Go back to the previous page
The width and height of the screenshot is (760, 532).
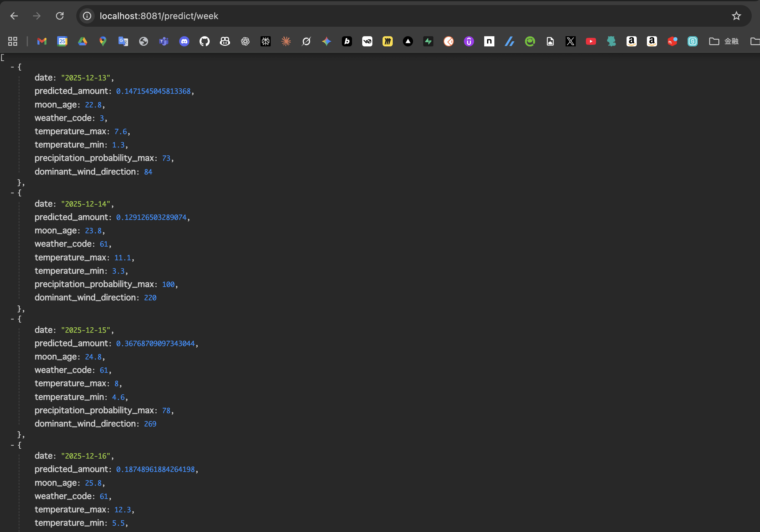click(14, 16)
